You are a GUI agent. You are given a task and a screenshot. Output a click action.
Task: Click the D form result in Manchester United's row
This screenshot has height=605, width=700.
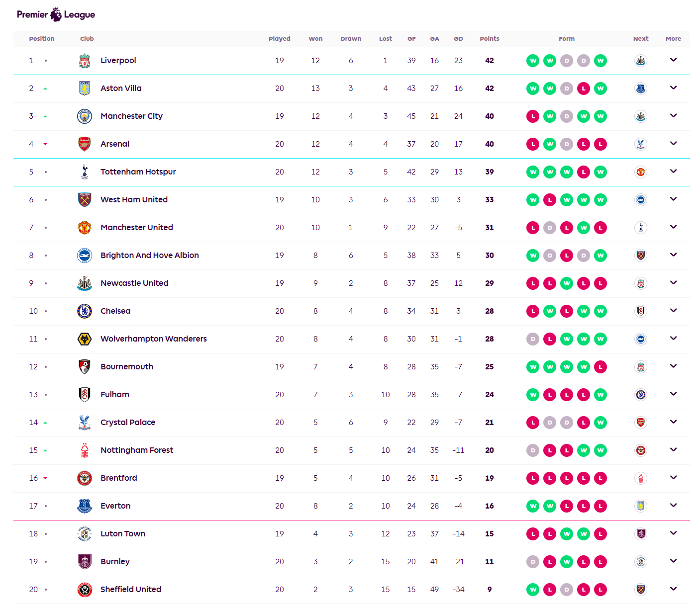pyautogui.click(x=550, y=227)
